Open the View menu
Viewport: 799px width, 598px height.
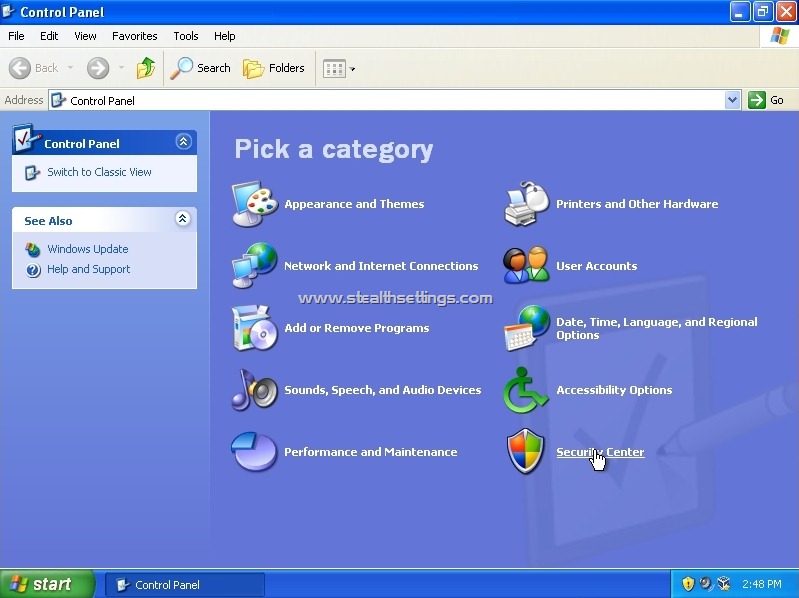pyautogui.click(x=85, y=36)
